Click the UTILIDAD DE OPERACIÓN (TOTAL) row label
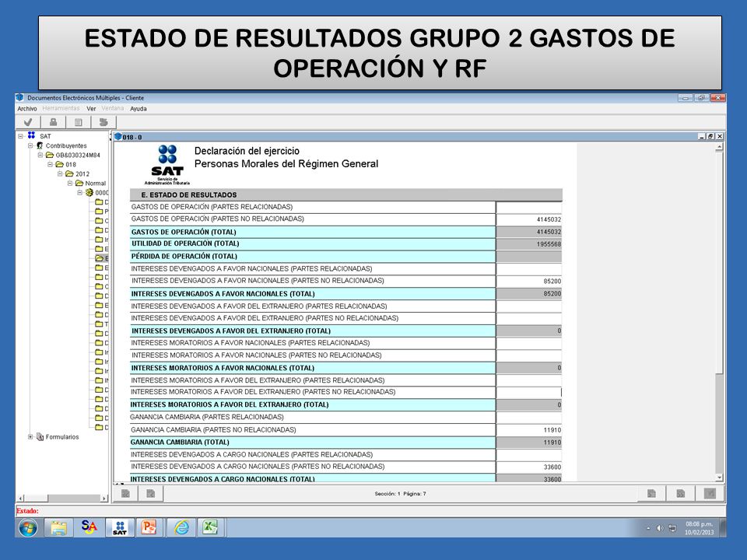747x560 pixels. pos(185,243)
